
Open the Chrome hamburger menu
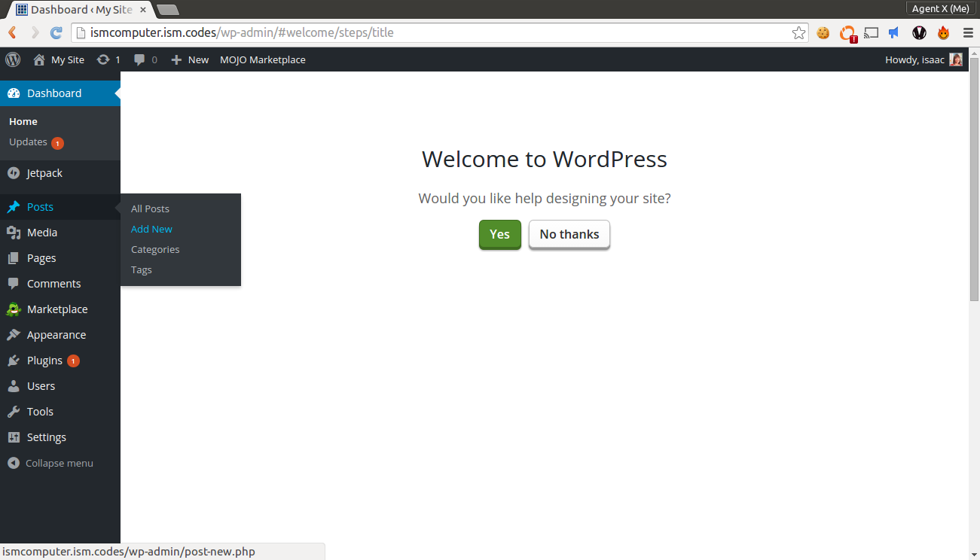(968, 32)
